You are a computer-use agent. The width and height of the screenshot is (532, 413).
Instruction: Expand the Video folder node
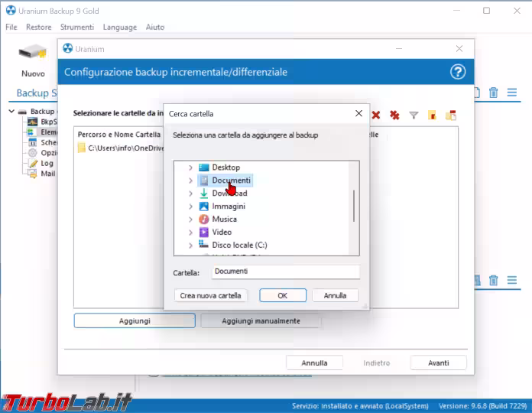pos(190,233)
